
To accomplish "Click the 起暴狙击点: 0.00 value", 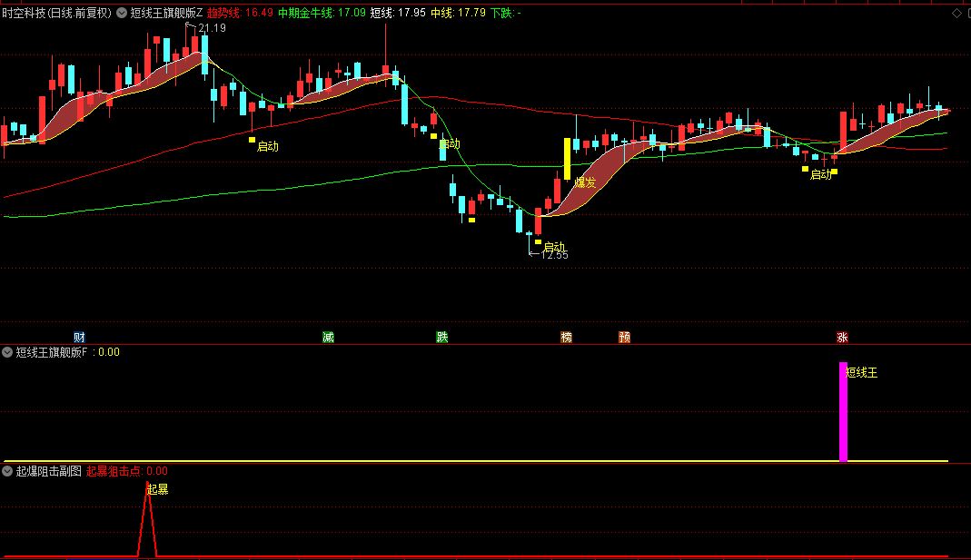I will (127, 471).
